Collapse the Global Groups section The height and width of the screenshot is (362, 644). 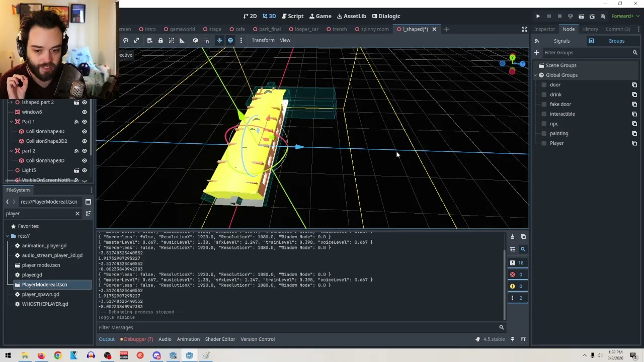(536, 75)
